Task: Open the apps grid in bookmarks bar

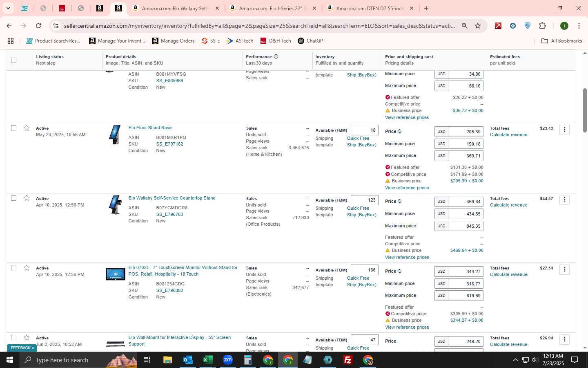Action: (11, 41)
